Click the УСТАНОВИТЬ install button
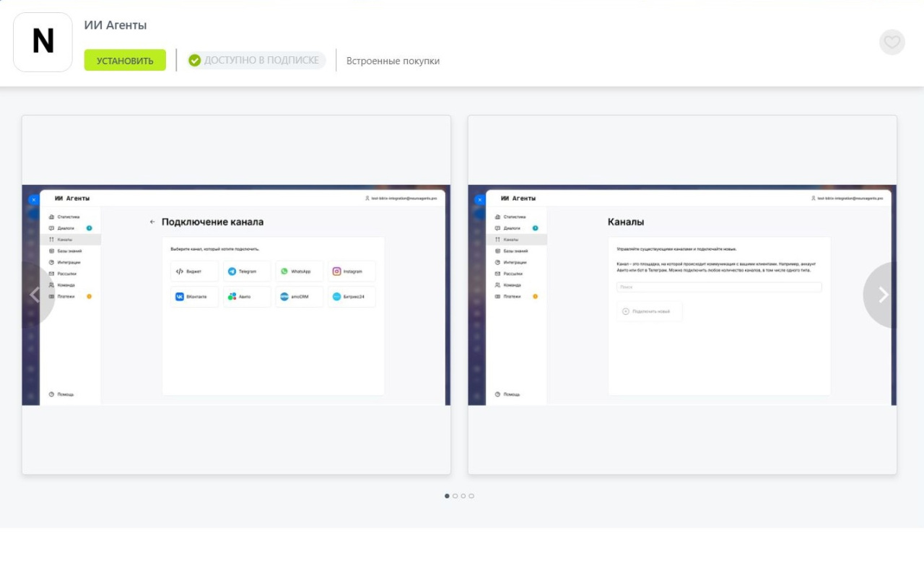 pos(125,61)
